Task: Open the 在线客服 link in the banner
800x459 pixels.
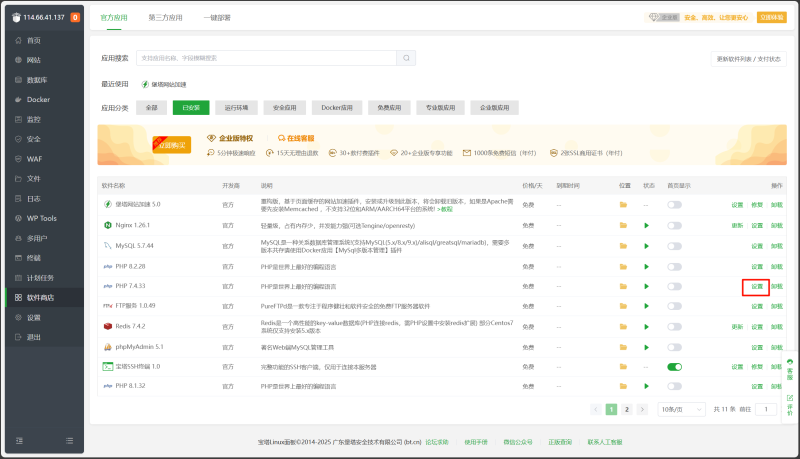Action: 296,138
